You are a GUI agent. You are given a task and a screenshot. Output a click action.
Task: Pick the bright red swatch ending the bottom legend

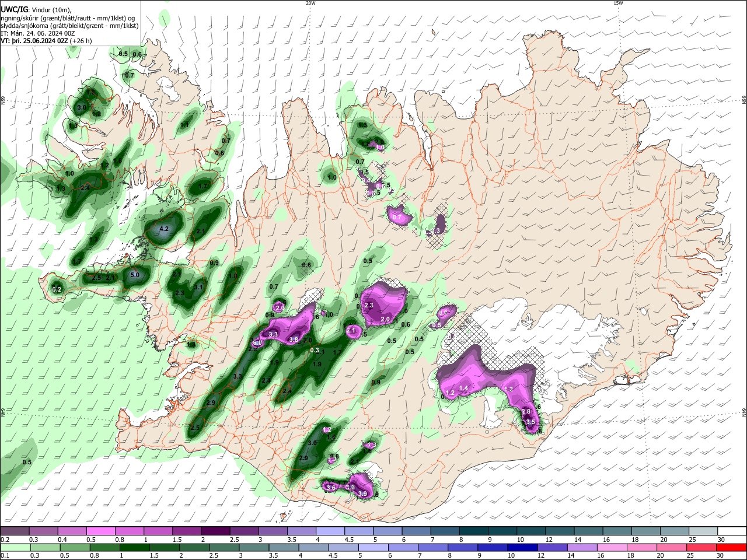pos(732,547)
